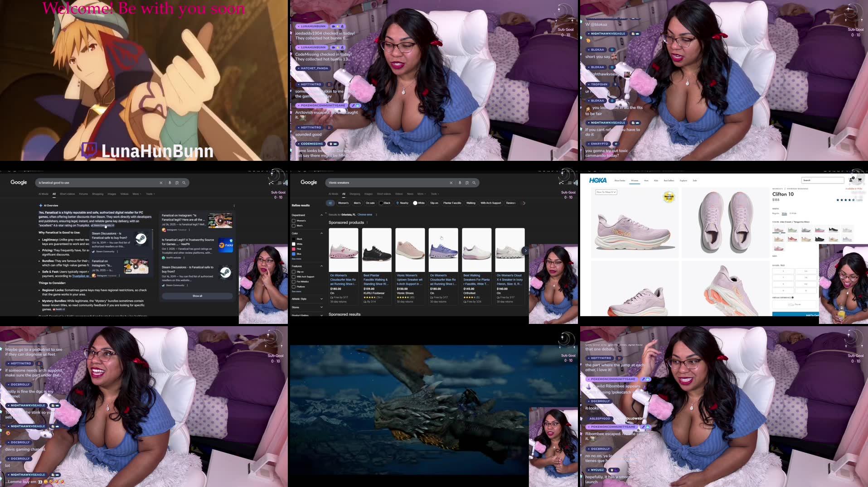Check the Women's checkbox under Department

tap(294, 221)
